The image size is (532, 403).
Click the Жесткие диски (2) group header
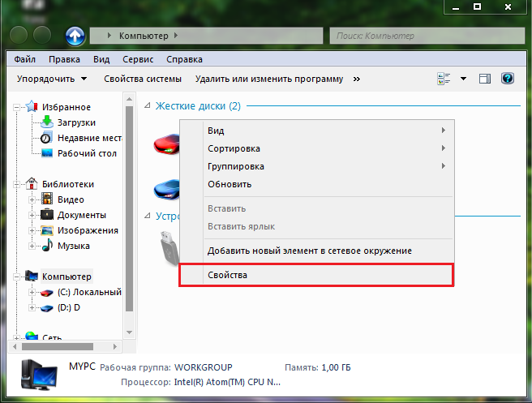198,106
